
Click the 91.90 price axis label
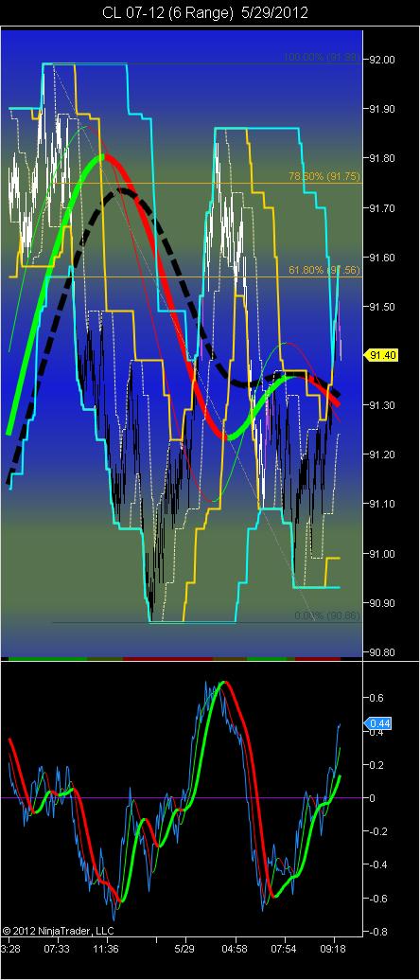pyautogui.click(x=381, y=110)
